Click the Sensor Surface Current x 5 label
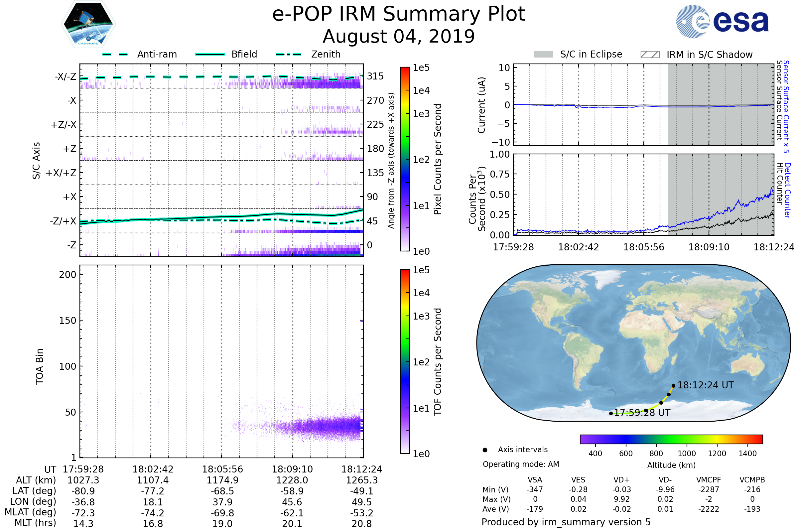Viewport: 798px width, 532px height. coord(786,107)
